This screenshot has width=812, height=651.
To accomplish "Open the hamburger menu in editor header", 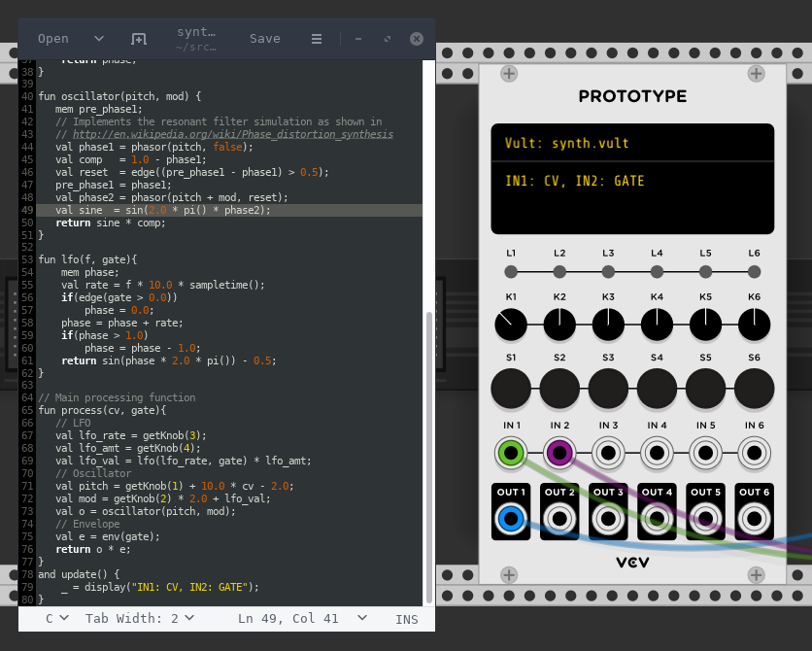I will [x=316, y=39].
